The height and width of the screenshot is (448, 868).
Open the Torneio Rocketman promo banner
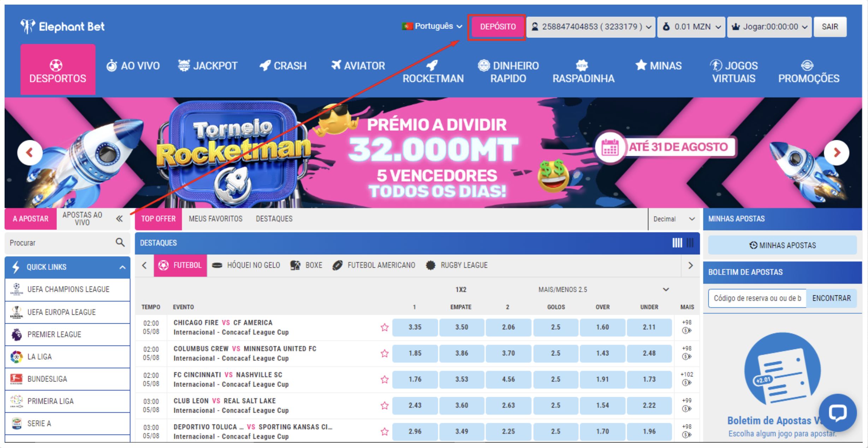click(433, 153)
